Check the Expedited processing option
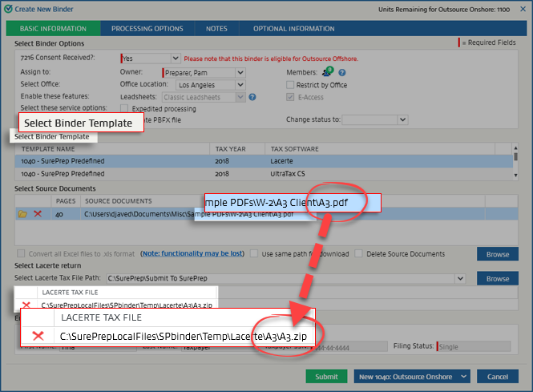This screenshot has width=533, height=392. click(x=124, y=108)
